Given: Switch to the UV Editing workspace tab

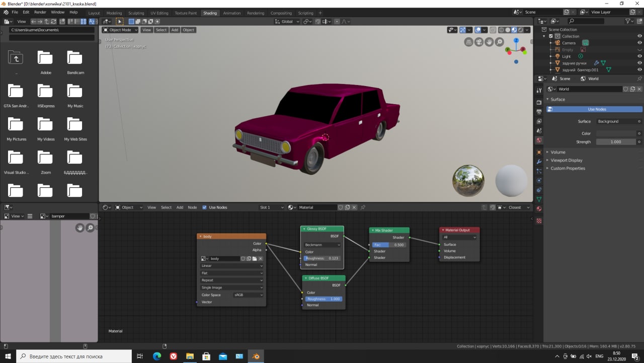Looking at the screenshot, I should [x=159, y=13].
